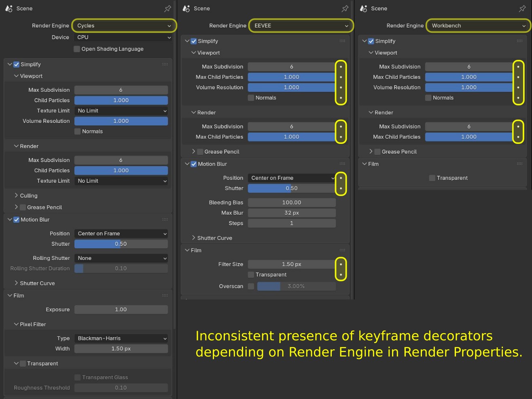Click the EEVEE Max Blur value field
The height and width of the screenshot is (399, 532).
(292, 213)
